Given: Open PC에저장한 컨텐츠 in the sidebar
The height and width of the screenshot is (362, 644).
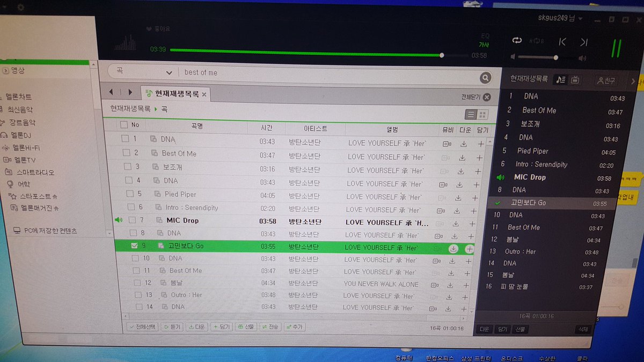Looking at the screenshot, I should tap(50, 231).
